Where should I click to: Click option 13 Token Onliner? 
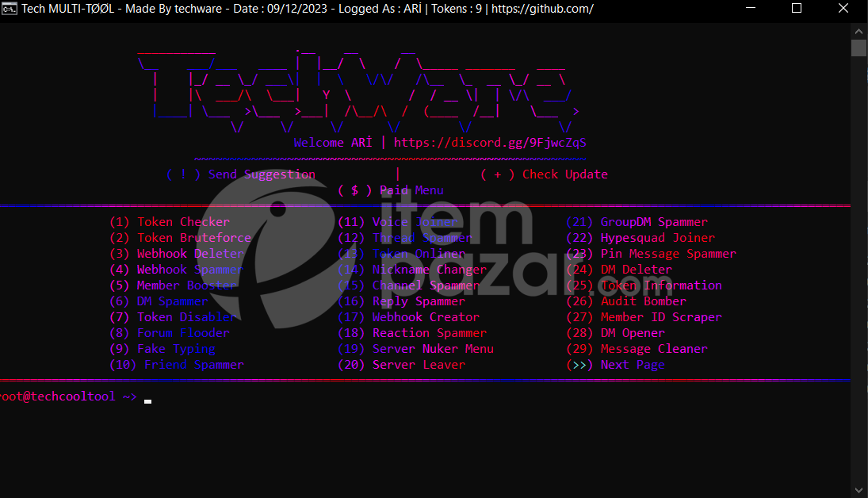coord(401,254)
